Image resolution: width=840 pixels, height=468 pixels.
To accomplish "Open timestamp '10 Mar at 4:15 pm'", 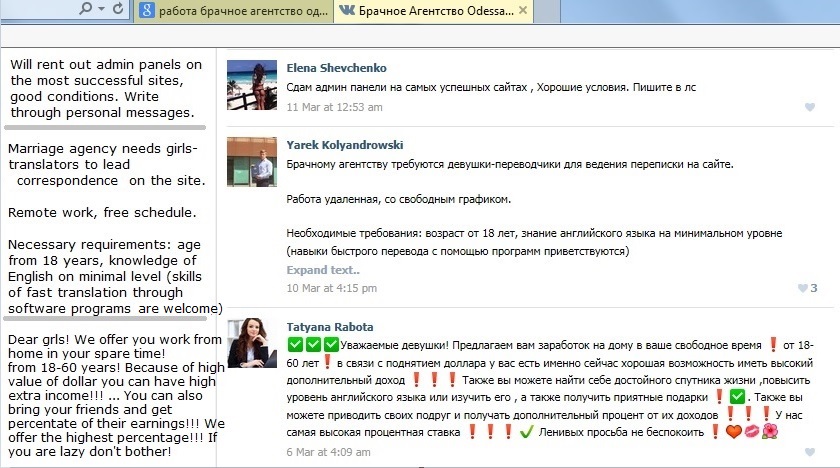I will [x=331, y=288].
